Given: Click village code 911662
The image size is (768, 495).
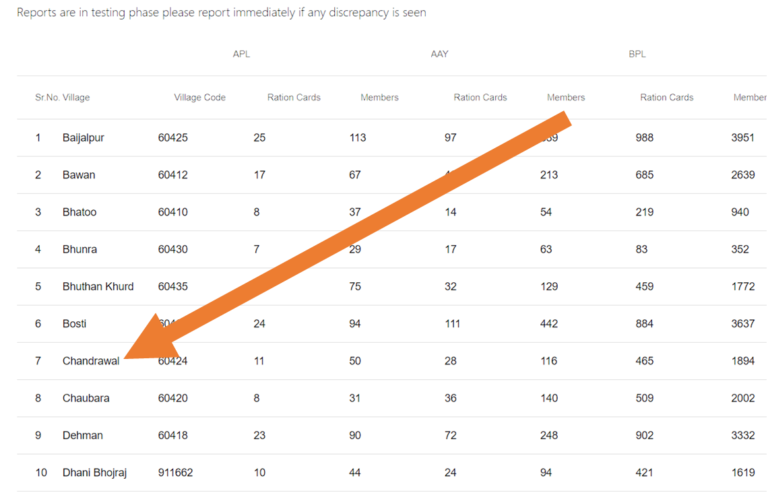Looking at the screenshot, I should 175,472.
